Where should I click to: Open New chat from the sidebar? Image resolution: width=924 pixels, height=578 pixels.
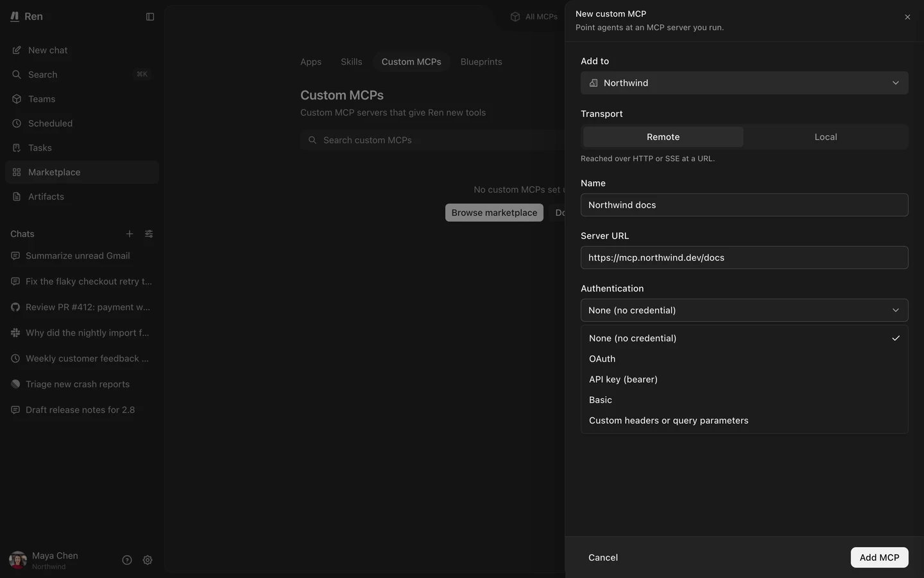[x=82, y=50]
